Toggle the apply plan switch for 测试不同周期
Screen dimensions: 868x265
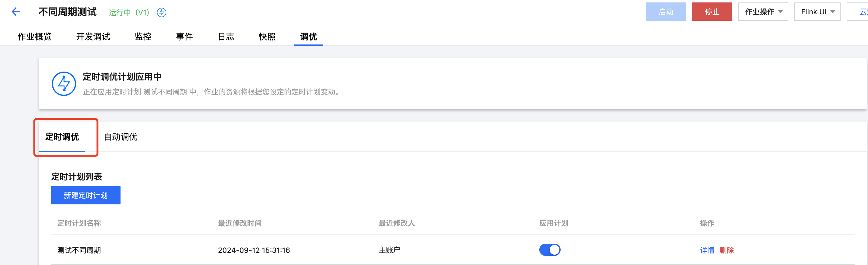click(550, 250)
